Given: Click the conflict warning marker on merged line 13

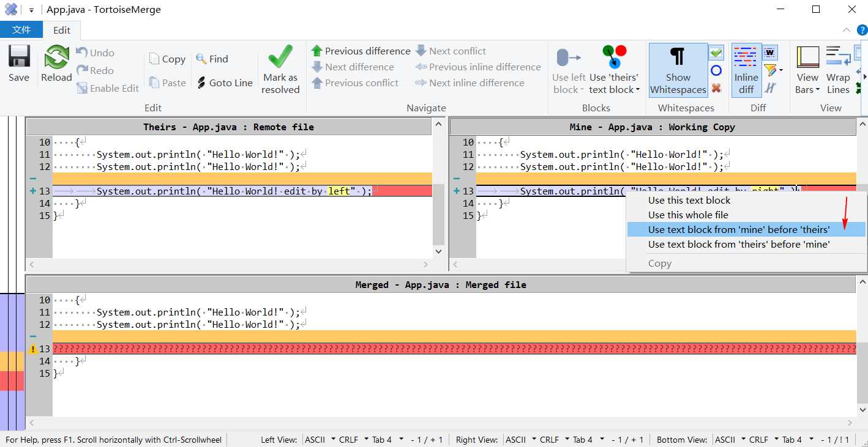Looking at the screenshot, I should (x=33, y=349).
